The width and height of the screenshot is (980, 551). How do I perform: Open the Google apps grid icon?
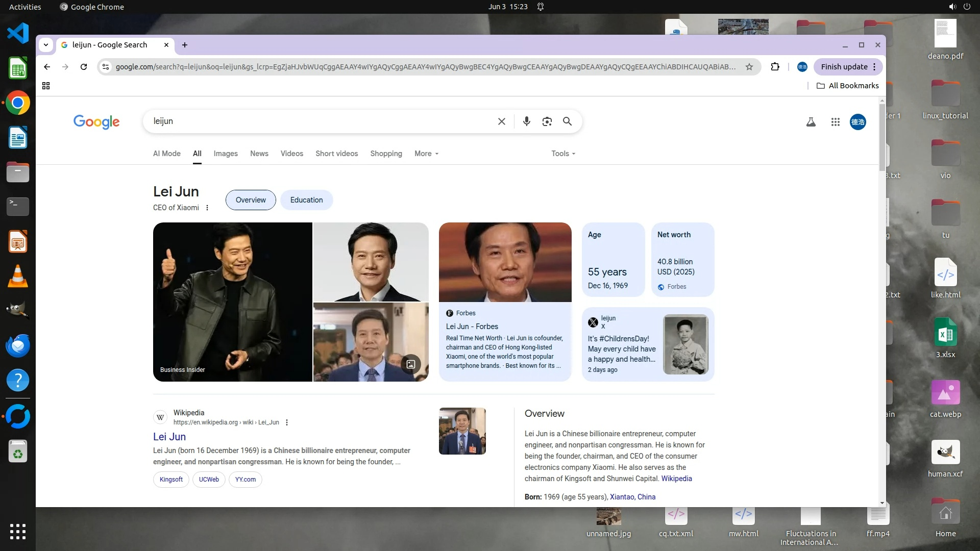point(835,122)
